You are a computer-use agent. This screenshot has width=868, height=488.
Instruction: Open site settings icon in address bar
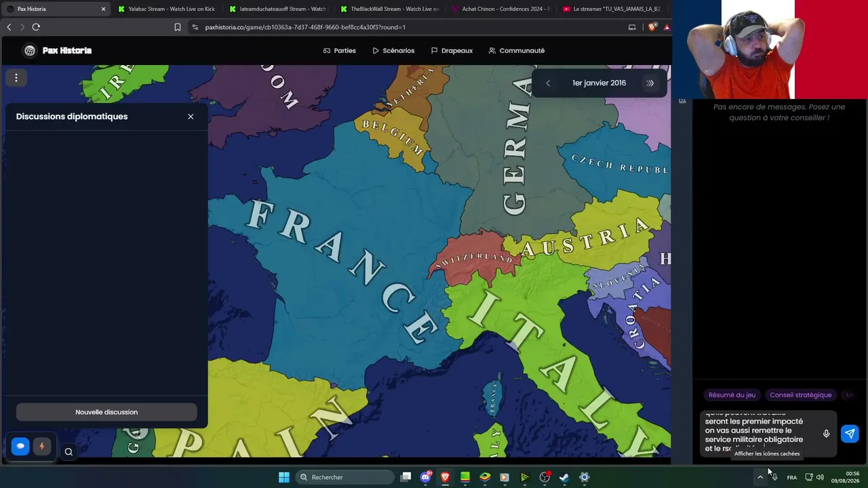pyautogui.click(x=195, y=27)
